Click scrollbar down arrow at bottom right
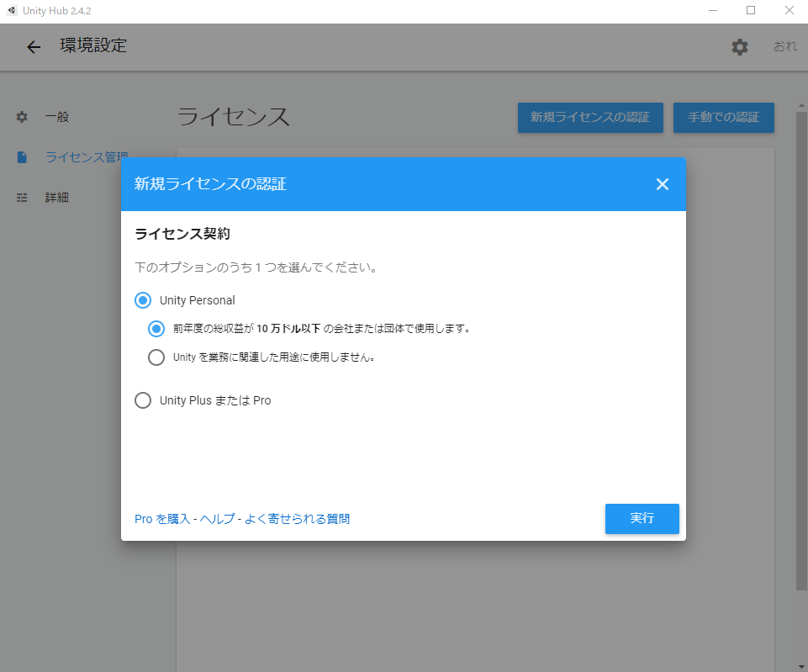Viewport: 808px width, 672px height. pos(801,667)
